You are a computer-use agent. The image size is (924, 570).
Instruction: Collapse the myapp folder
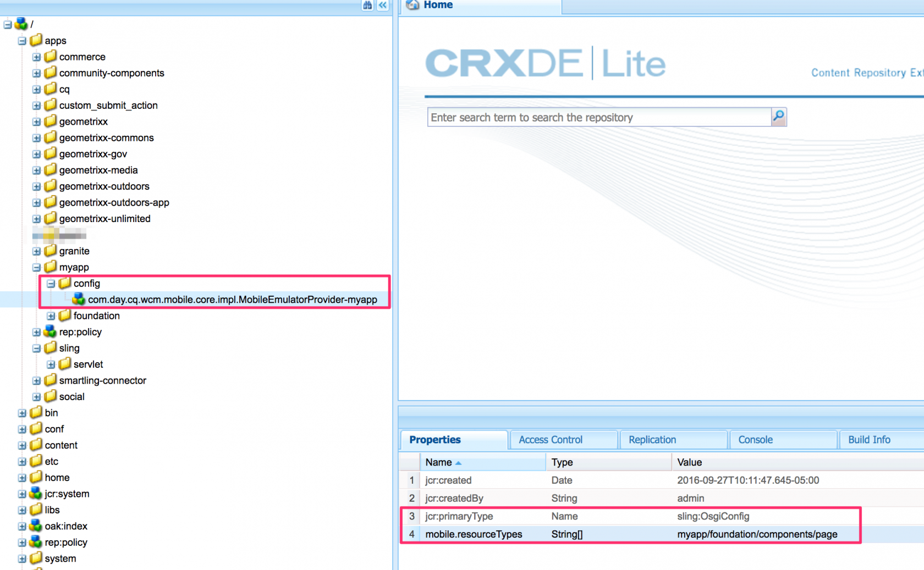coord(36,268)
